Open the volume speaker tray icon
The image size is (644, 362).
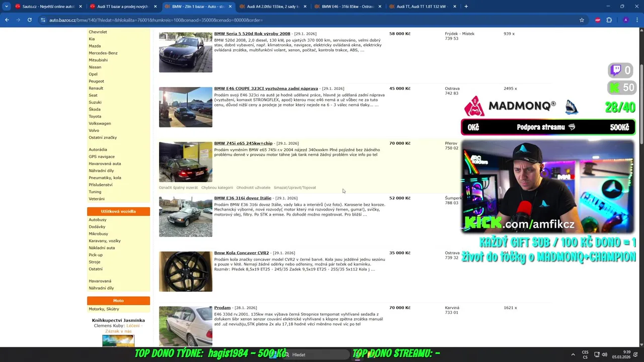coord(604,354)
